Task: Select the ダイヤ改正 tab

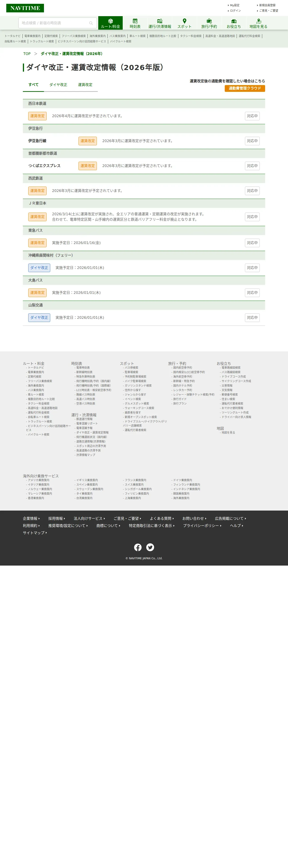Action: pos(58,85)
